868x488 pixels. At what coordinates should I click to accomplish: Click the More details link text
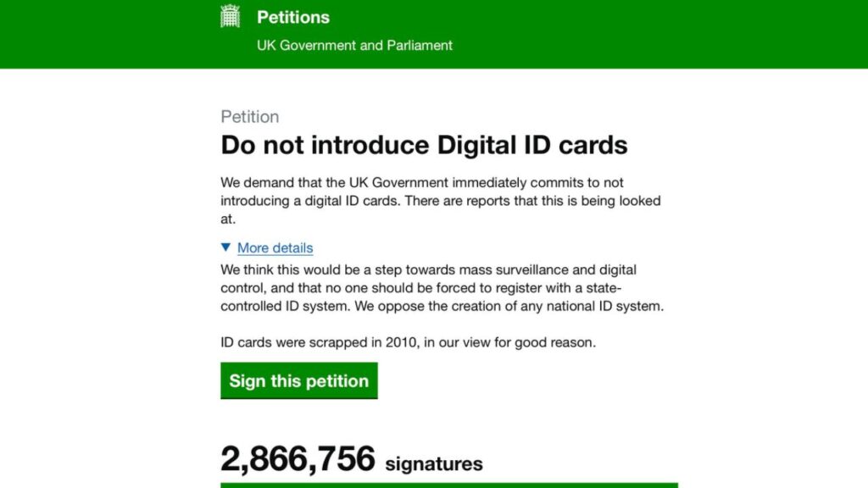[x=275, y=248]
